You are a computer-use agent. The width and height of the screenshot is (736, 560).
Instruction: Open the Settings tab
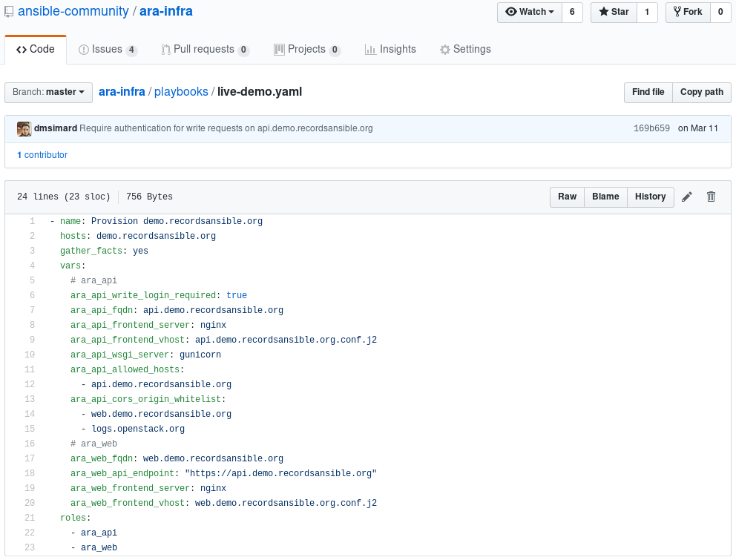click(465, 49)
